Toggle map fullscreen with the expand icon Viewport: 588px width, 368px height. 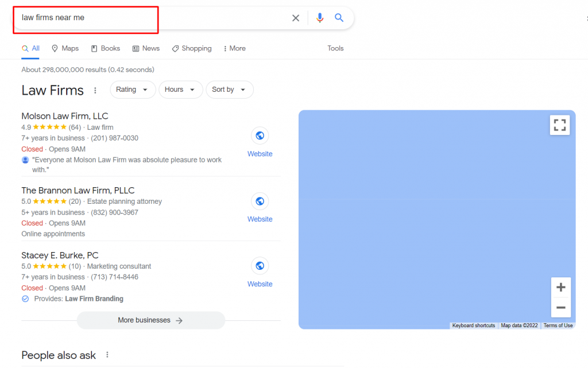click(x=560, y=125)
